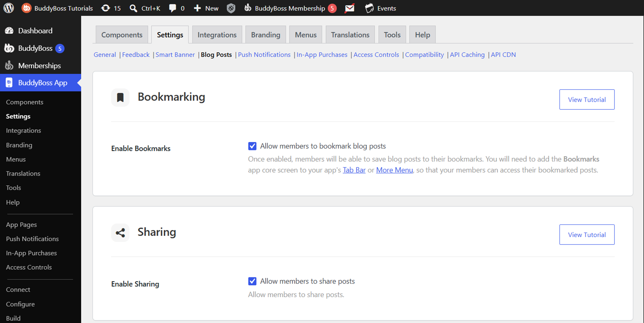Open Tools in sidebar submenu
The image size is (644, 323).
13,188
